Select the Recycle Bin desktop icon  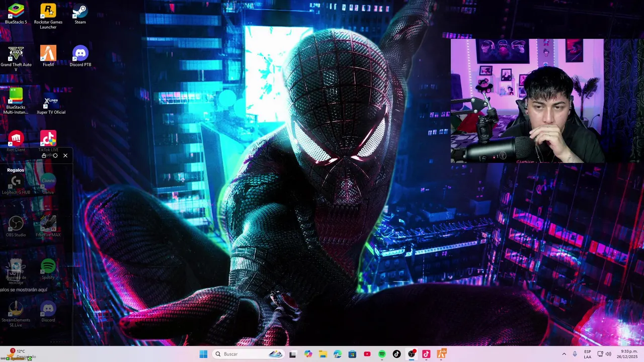pyautogui.click(x=16, y=272)
